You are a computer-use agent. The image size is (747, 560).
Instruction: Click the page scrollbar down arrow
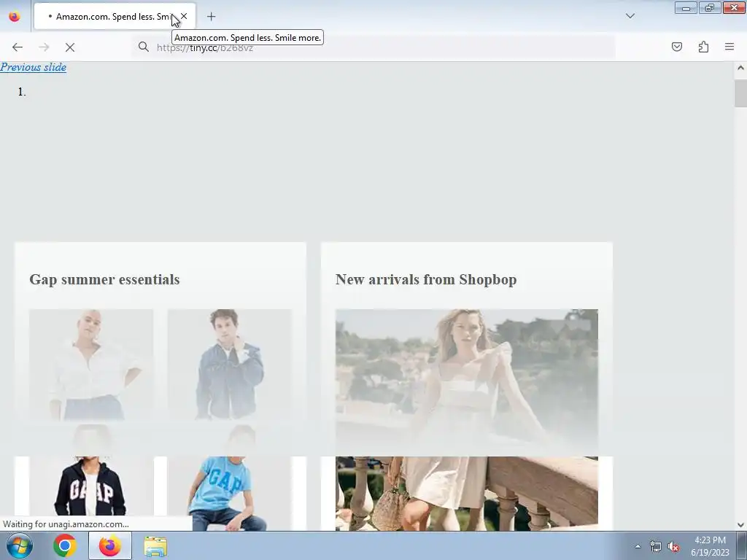[740, 525]
